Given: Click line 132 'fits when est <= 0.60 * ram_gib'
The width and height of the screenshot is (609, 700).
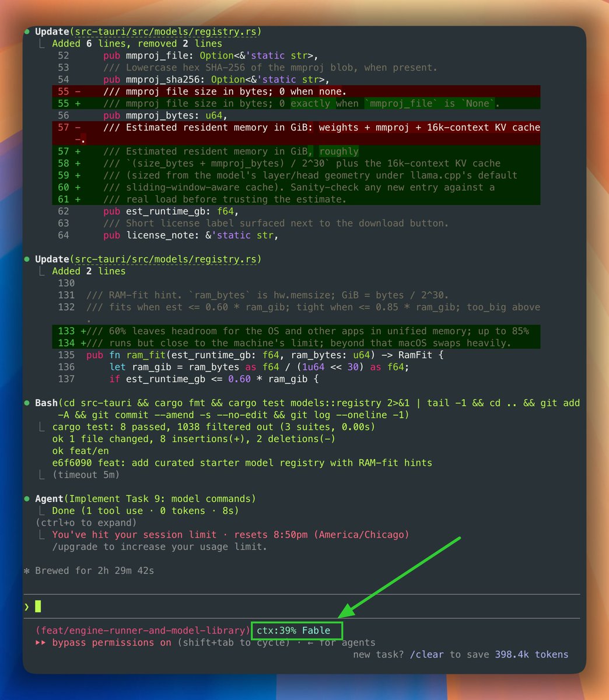Looking at the screenshot, I should click(313, 307).
